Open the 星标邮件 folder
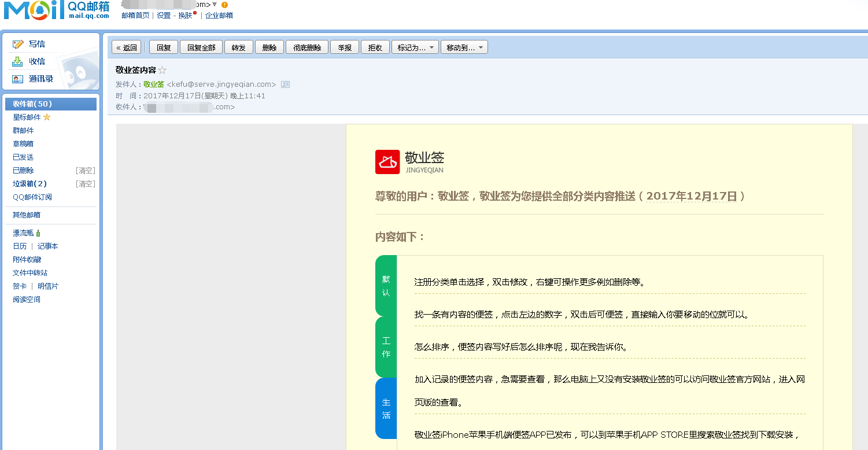This screenshot has width=868, height=450. pos(27,117)
